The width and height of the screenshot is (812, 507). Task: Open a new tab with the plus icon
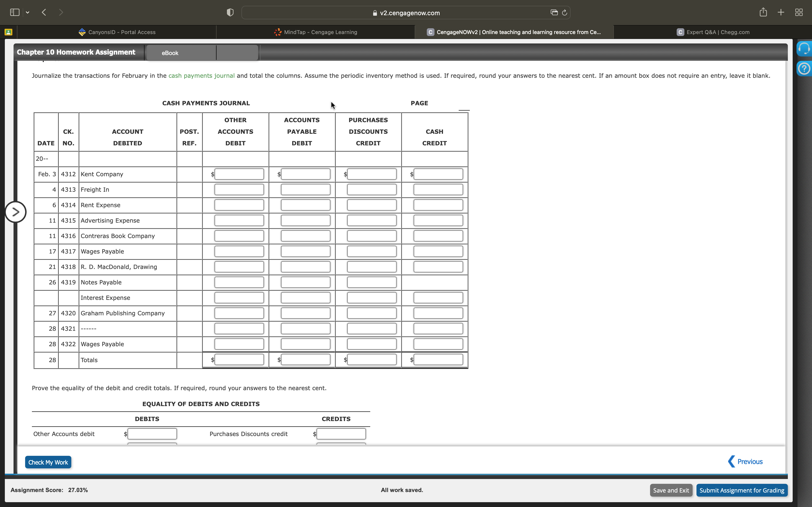(781, 12)
